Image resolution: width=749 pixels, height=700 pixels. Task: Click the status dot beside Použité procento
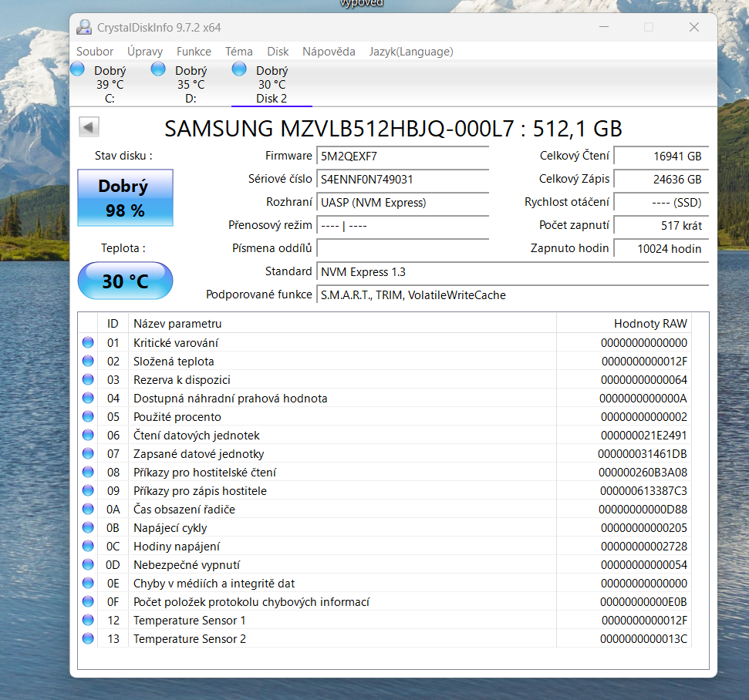(x=87, y=416)
